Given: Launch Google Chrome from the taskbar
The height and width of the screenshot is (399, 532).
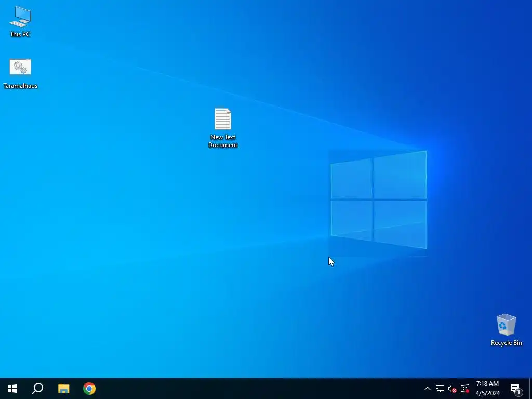Looking at the screenshot, I should (89, 389).
